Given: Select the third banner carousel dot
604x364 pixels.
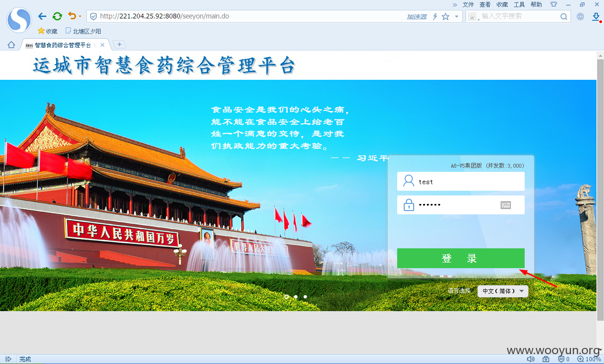Looking at the screenshot, I should pyautogui.click(x=305, y=296).
